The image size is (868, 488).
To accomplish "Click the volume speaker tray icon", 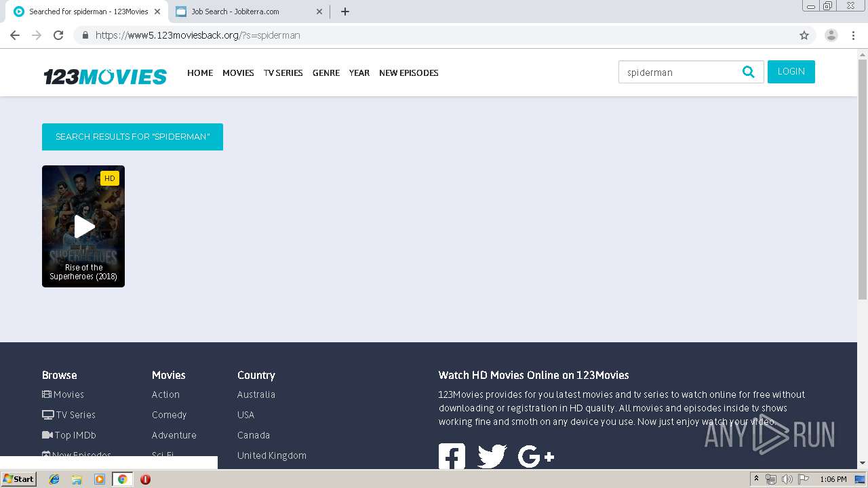I will pos(787,479).
